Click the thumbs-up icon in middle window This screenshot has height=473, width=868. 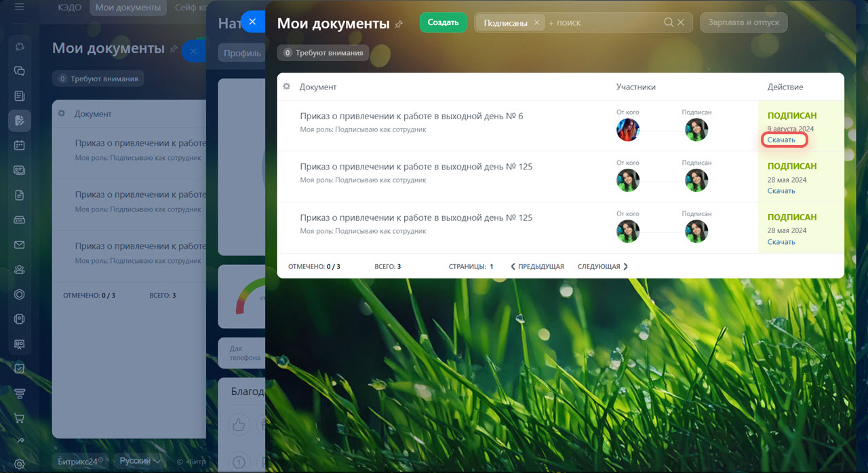tap(238, 425)
